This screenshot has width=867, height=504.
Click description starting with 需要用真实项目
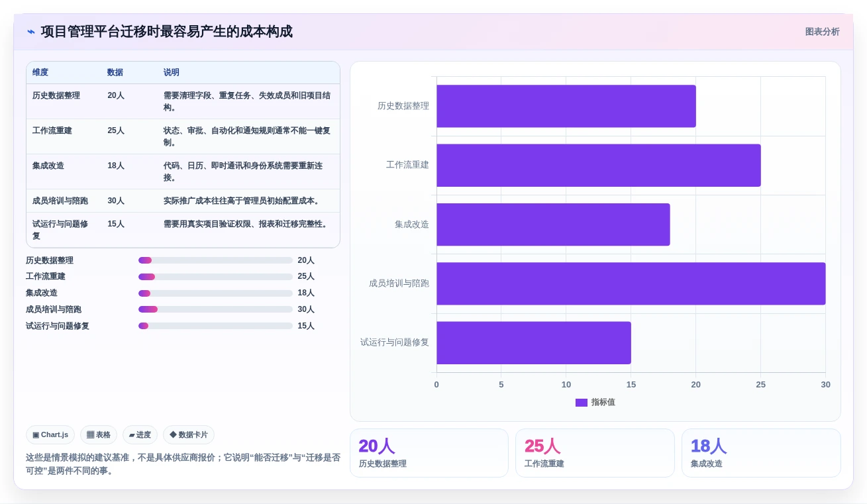(x=246, y=224)
